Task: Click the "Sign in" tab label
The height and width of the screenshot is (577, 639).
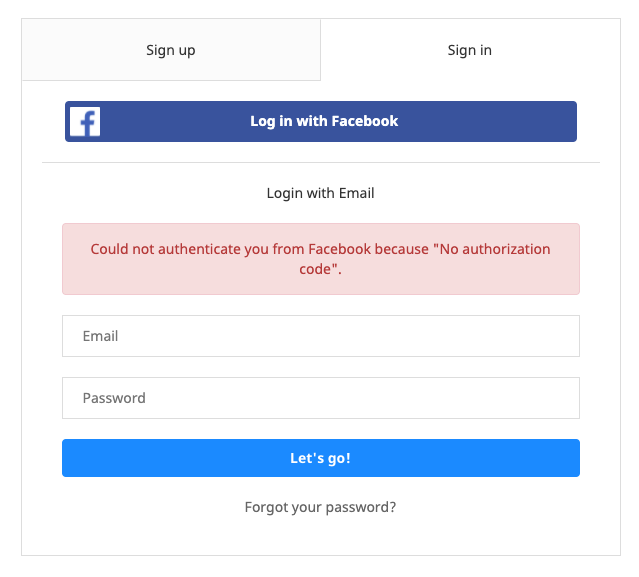Action: [x=470, y=50]
